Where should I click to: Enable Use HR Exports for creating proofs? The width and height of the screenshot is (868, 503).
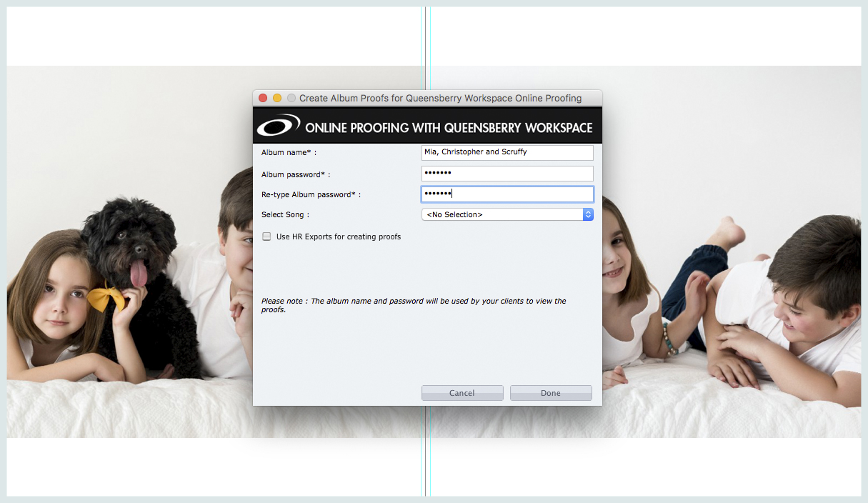tap(266, 236)
